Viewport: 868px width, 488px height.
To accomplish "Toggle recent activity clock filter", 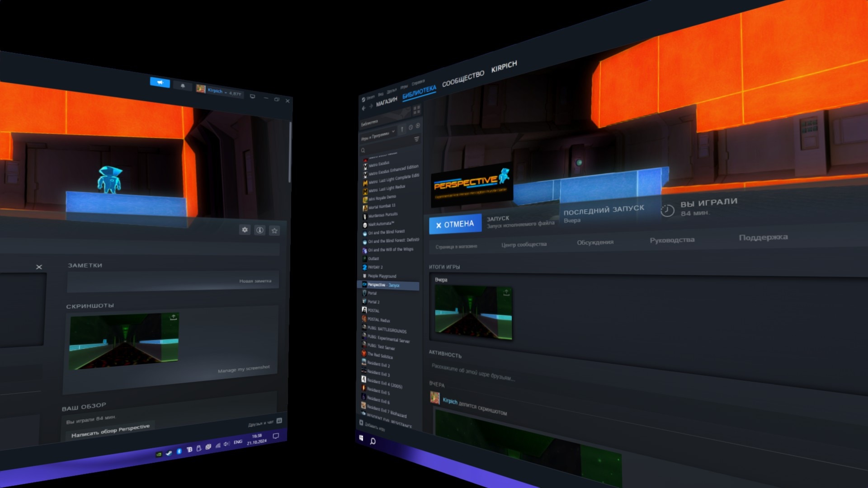I will 410,127.
